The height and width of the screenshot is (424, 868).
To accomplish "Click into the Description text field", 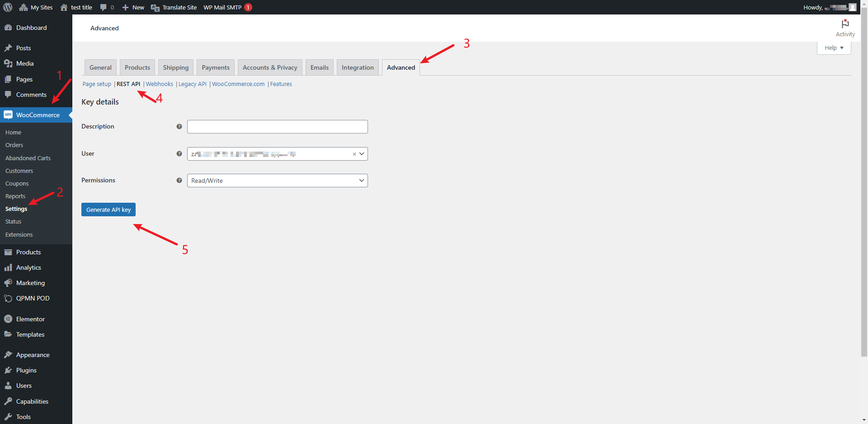I will (x=277, y=127).
